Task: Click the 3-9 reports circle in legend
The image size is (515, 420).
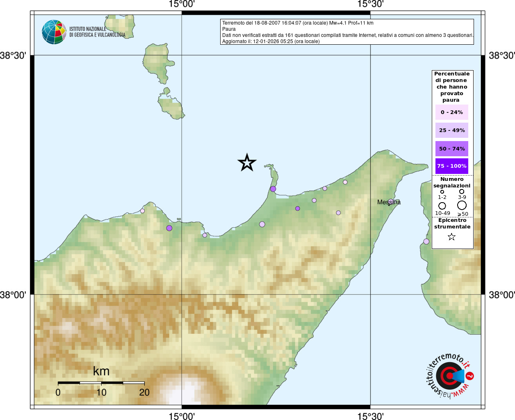Action: click(x=462, y=191)
